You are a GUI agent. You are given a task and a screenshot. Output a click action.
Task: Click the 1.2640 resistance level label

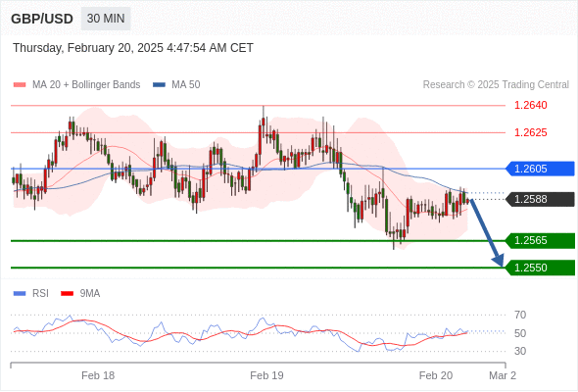tap(530, 105)
